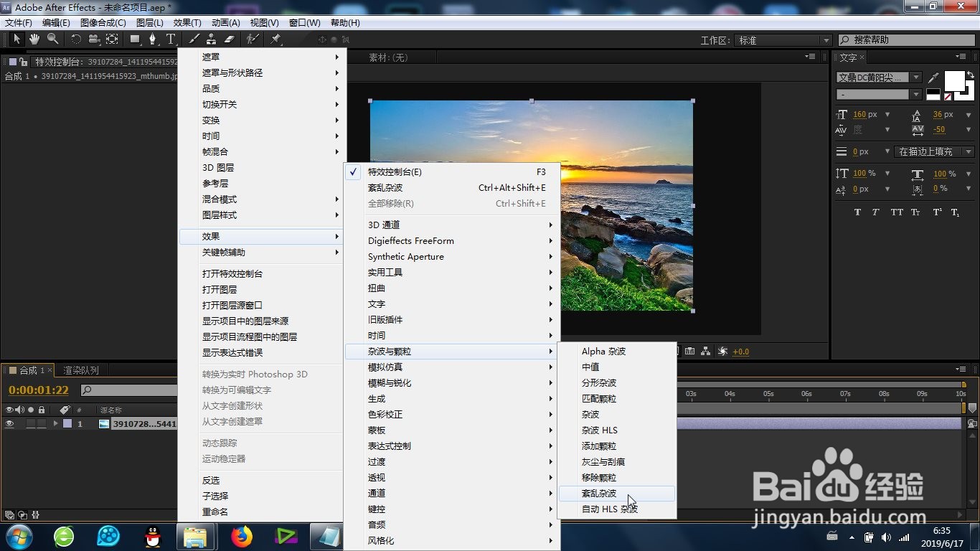This screenshot has height=551, width=980.
Task: Open the 动画 menu in the menu bar
Action: pyautogui.click(x=226, y=22)
